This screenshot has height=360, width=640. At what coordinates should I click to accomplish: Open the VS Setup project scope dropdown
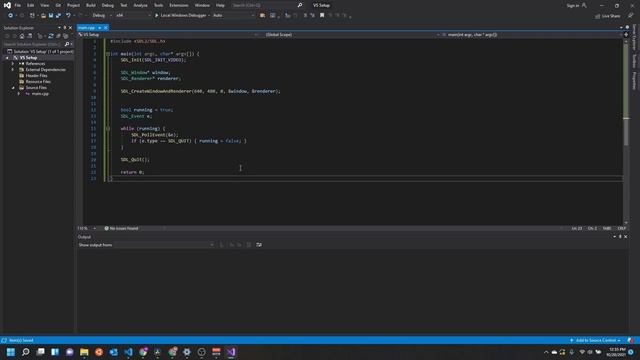pos(168,35)
